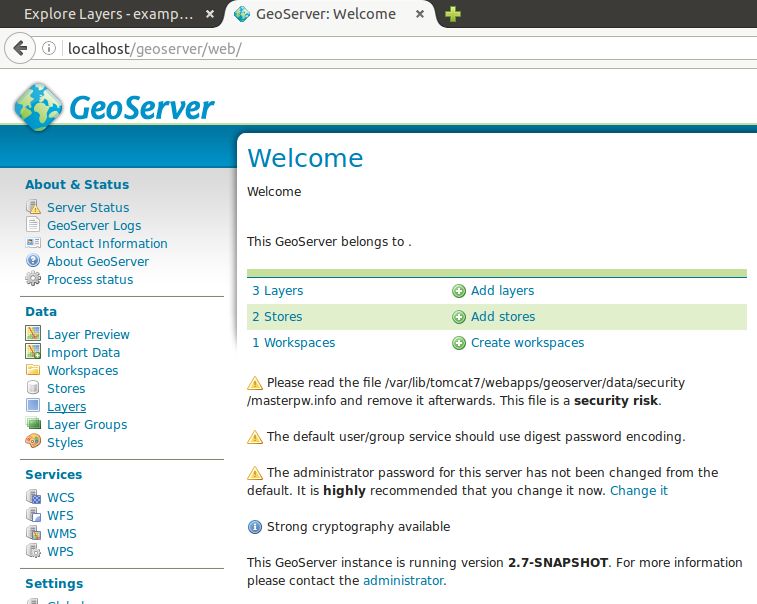Image resolution: width=757 pixels, height=604 pixels.
Task: Close the GeoServer: Welcome tab
Action: tap(420, 14)
